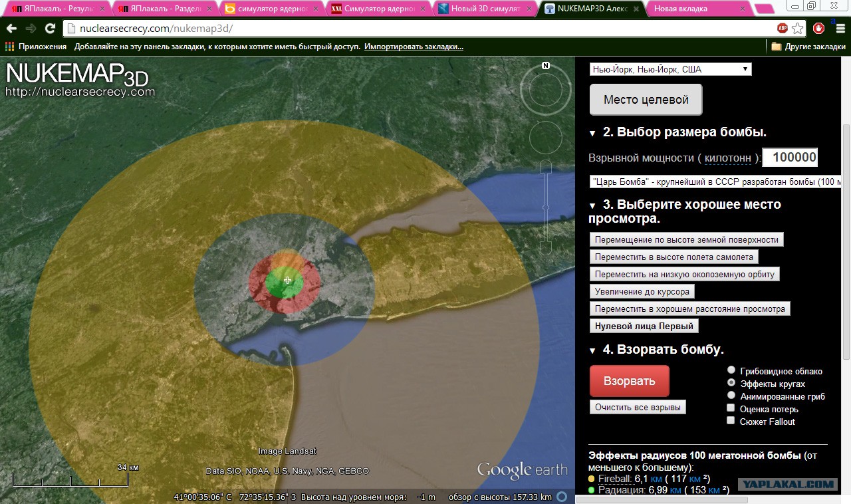
Task: Open the Приложения apps shortcut
Action: pos(36,47)
